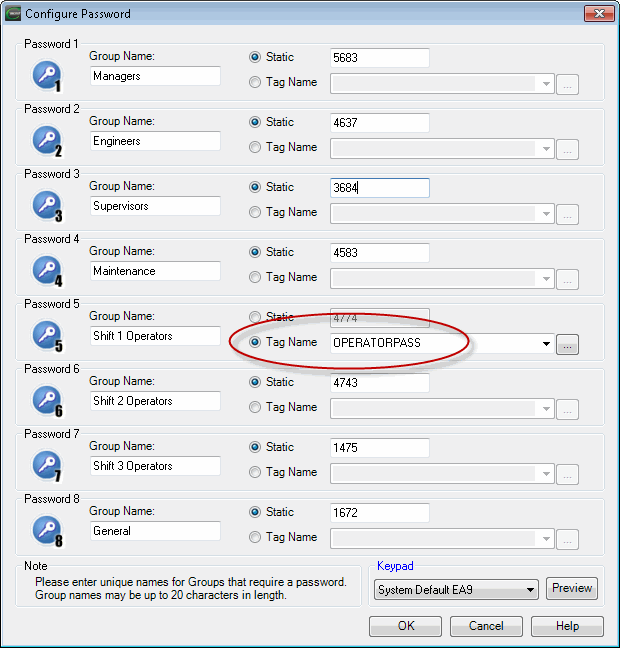
Task: Click the Password 6 key icon
Action: pos(49,401)
